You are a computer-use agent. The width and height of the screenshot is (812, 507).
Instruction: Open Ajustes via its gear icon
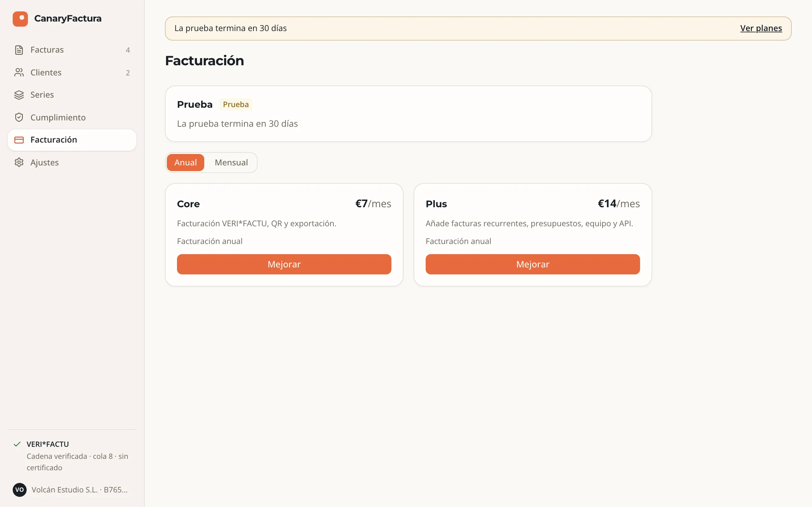click(x=19, y=162)
